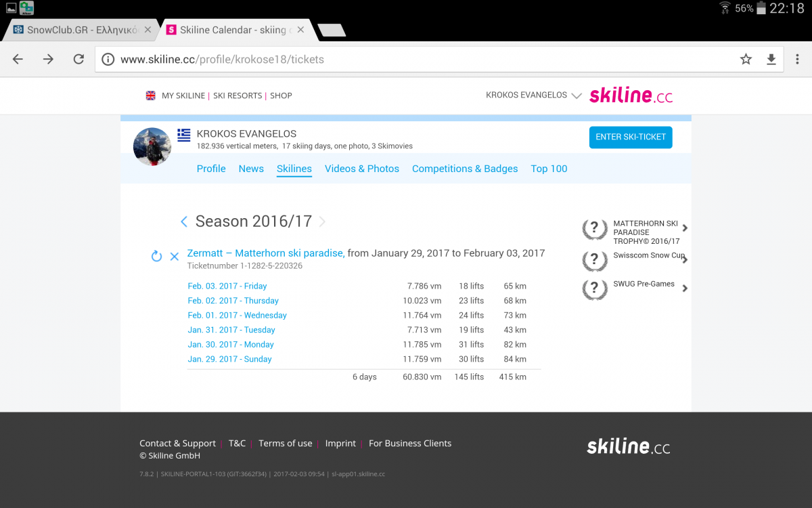The image size is (812, 508).
Task: Open Contact & Support footer link
Action: tap(177, 444)
